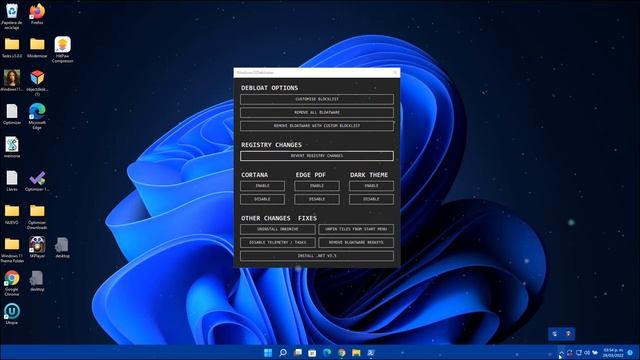
Task: Click Unpin Tiles From Start Menu
Action: tap(356, 229)
